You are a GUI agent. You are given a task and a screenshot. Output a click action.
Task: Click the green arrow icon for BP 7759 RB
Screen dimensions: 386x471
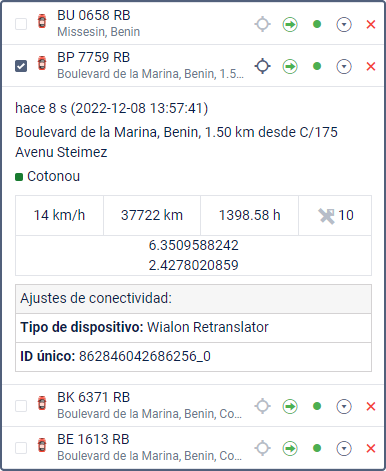click(x=290, y=66)
